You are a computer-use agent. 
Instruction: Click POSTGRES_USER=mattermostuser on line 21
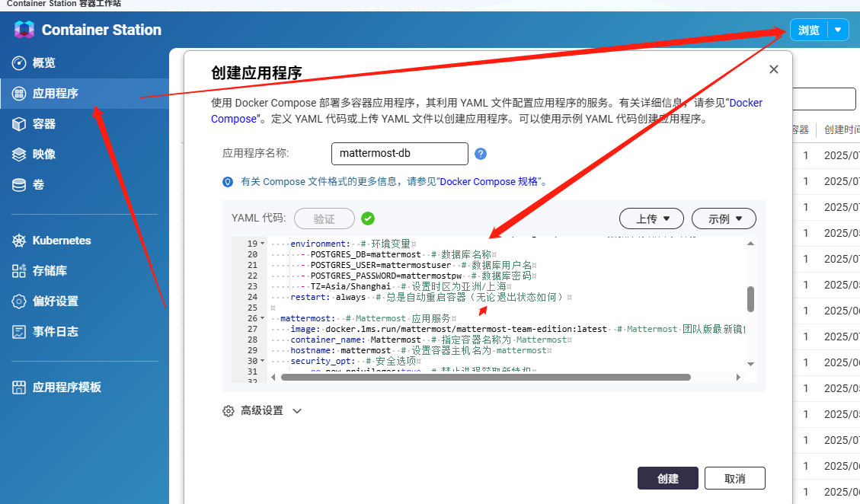(x=381, y=265)
